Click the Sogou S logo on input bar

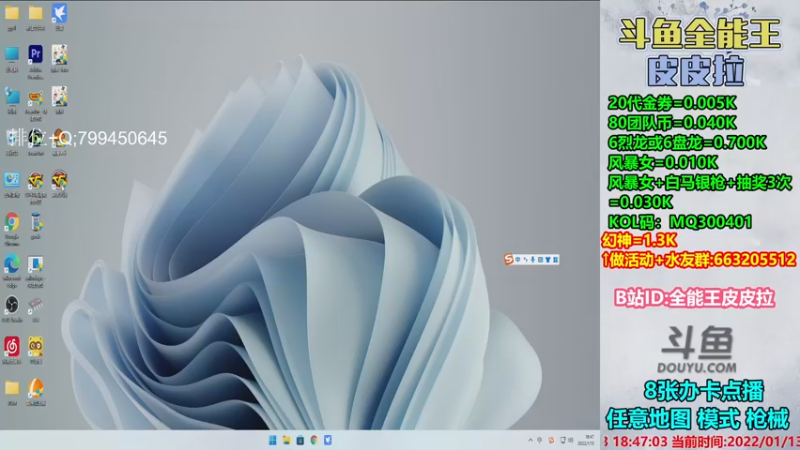tap(508, 260)
